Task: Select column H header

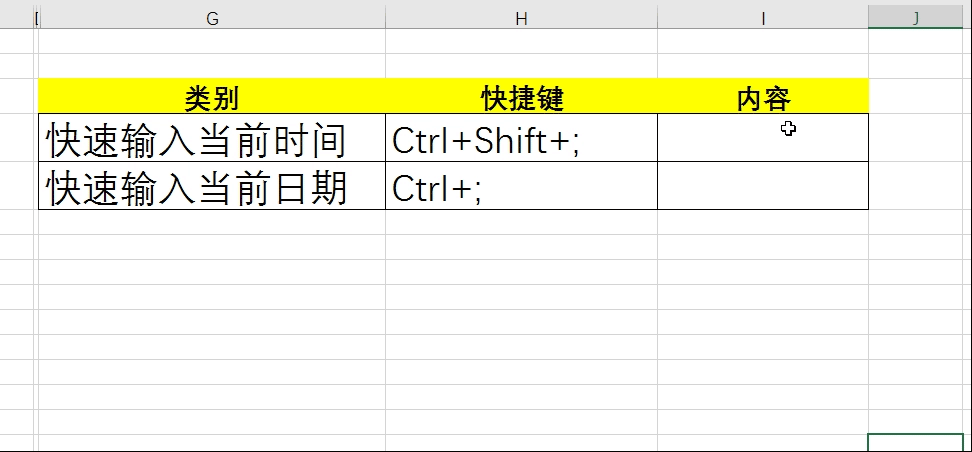Action: click(521, 19)
